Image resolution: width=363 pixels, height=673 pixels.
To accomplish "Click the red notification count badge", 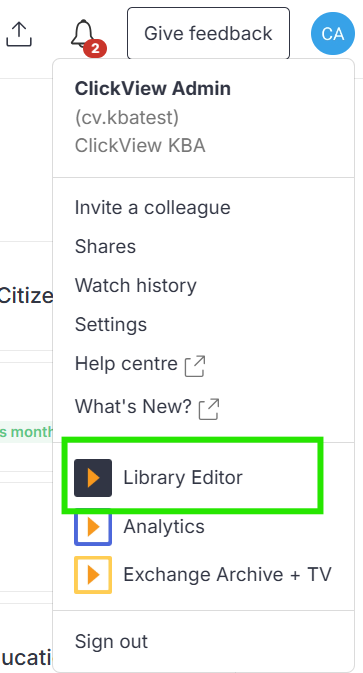I will 95,49.
